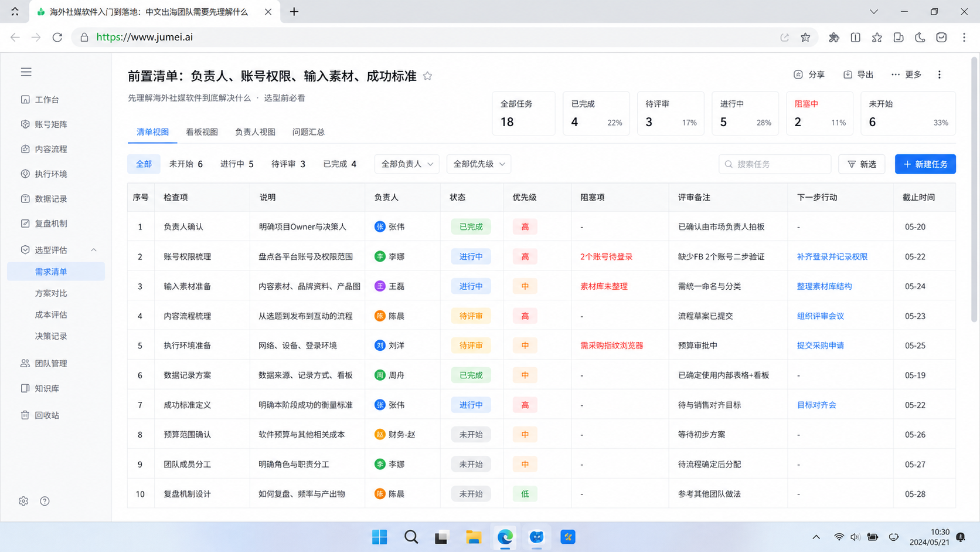The image size is (980, 552).
Task: Open the help question mark icon
Action: [45, 501]
